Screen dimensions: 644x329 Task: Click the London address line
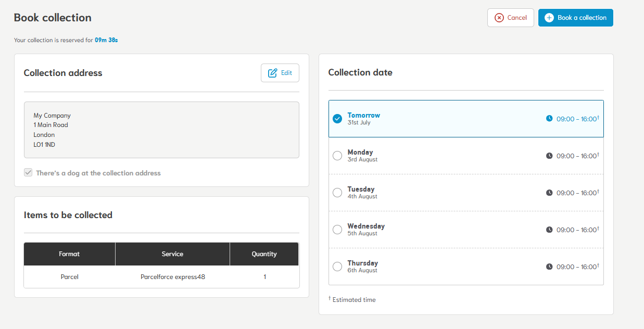[44, 135]
